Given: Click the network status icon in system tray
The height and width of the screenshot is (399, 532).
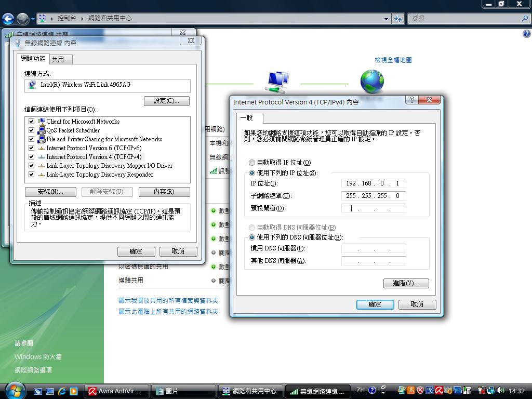Looking at the screenshot, I should click(x=491, y=390).
